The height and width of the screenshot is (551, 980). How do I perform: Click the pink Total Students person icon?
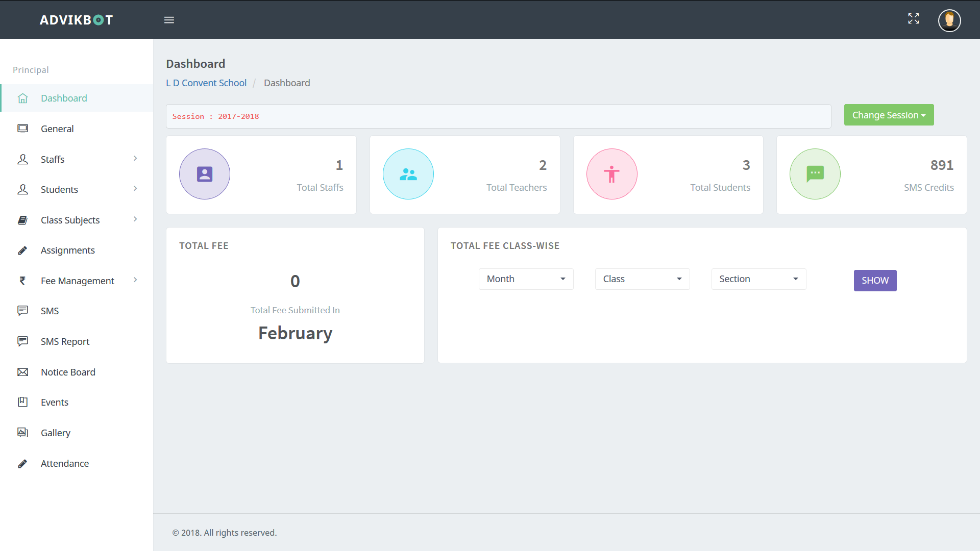click(611, 174)
